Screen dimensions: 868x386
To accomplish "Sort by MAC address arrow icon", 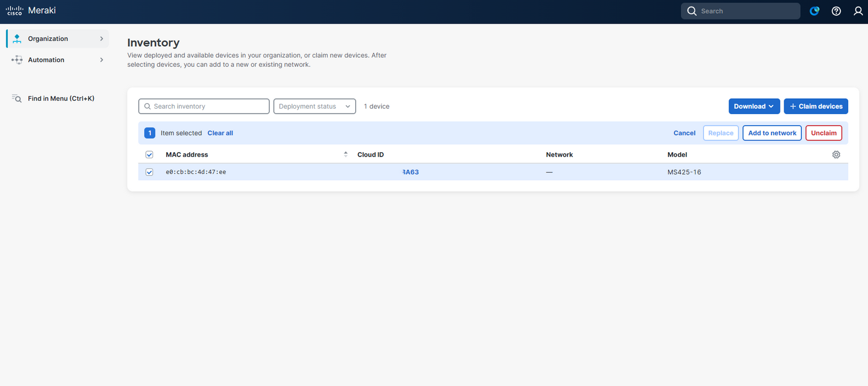I will [345, 154].
